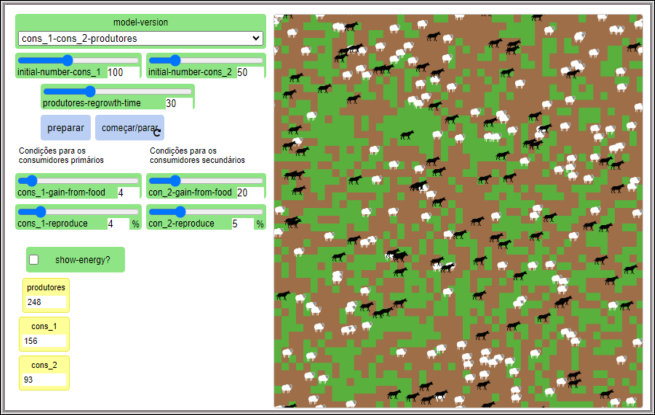Click the 'Condições para os consumidores secundários' note
The width and height of the screenshot is (655, 415).
tap(197, 155)
